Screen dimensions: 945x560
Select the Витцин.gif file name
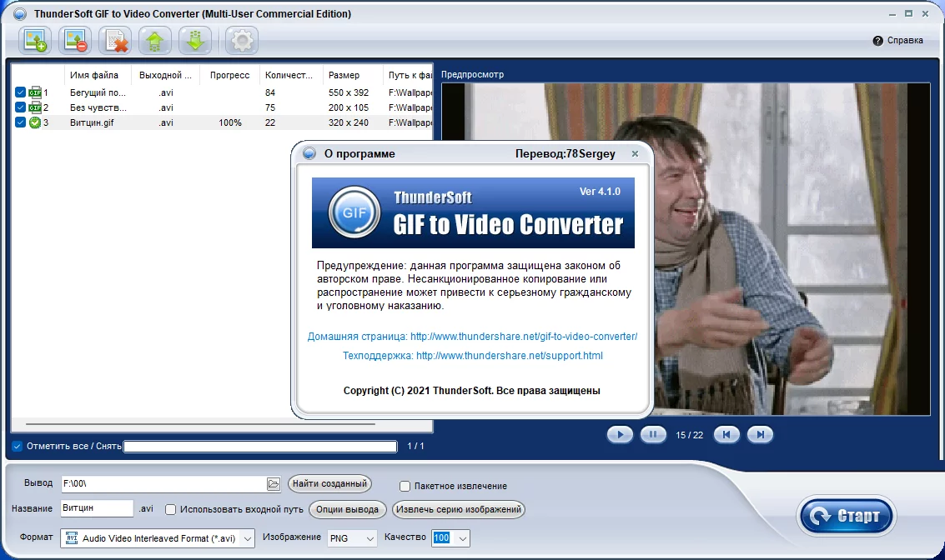92,122
